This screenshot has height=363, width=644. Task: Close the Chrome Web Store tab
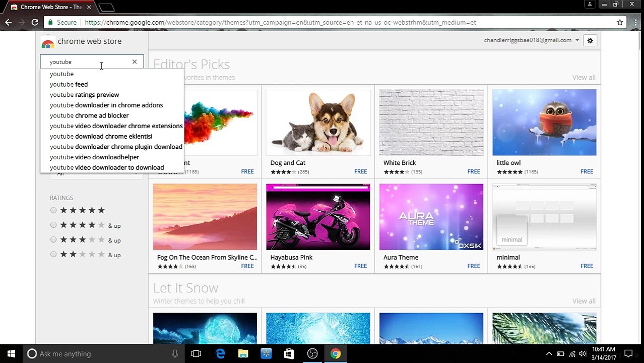click(89, 7)
